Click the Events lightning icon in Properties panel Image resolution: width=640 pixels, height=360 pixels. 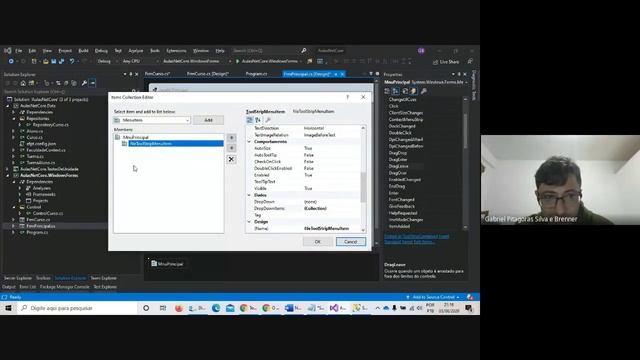414,91
